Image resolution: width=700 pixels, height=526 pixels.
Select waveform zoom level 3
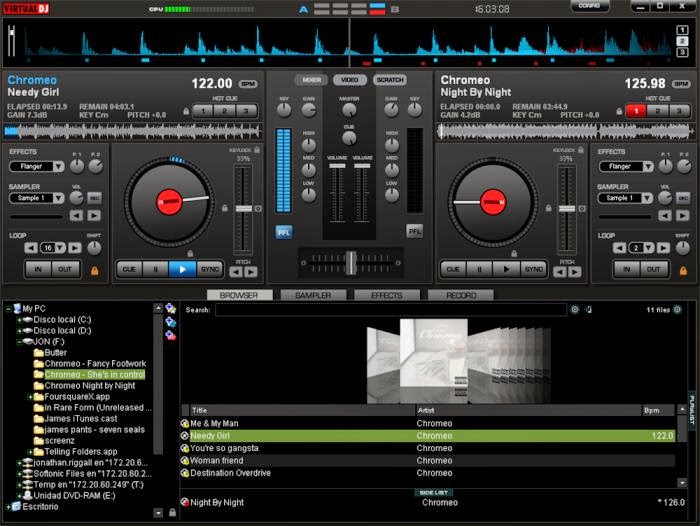[682, 52]
